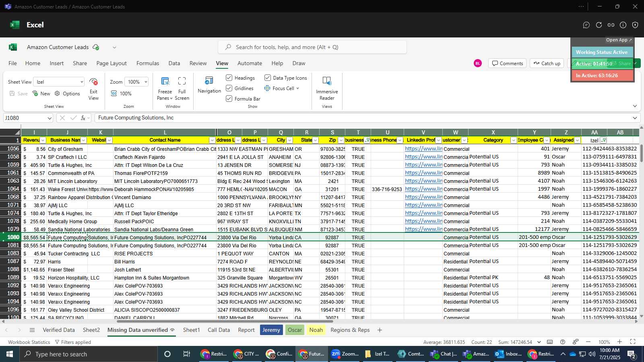Toggle the Data Type Icons checkbox
Viewport: 644px width, 362px height.
coord(268,78)
